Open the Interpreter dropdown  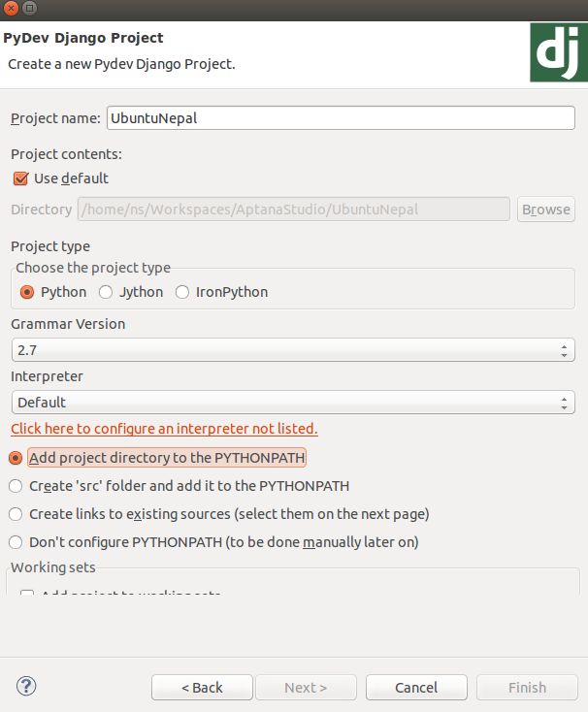point(292,403)
